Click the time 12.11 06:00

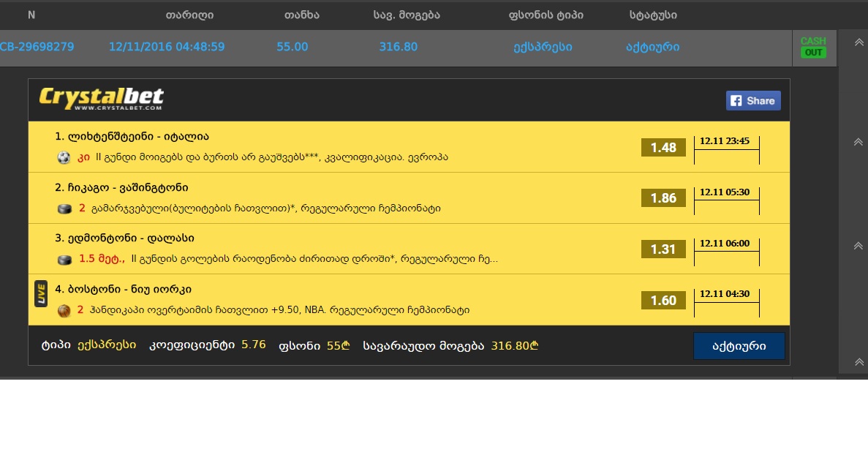pyautogui.click(x=724, y=243)
